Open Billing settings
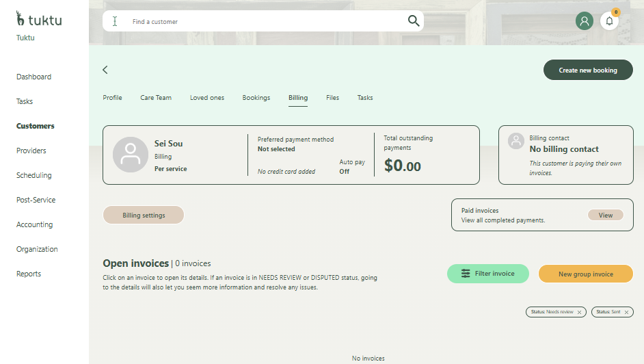This screenshot has height=364, width=644. tap(144, 215)
